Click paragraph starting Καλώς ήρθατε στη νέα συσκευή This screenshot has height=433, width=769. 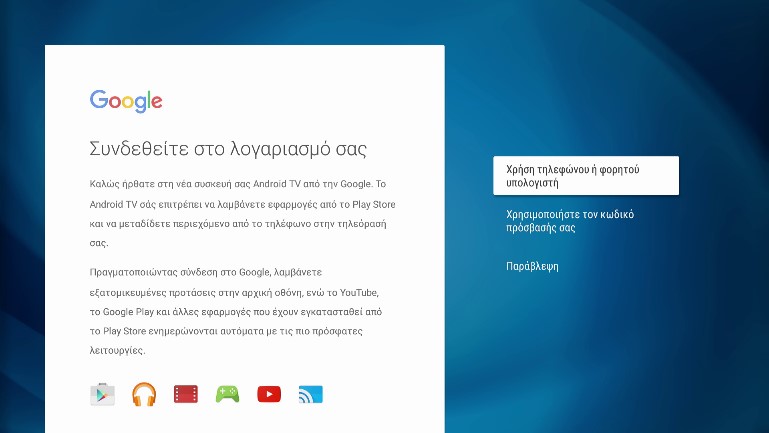point(242,213)
